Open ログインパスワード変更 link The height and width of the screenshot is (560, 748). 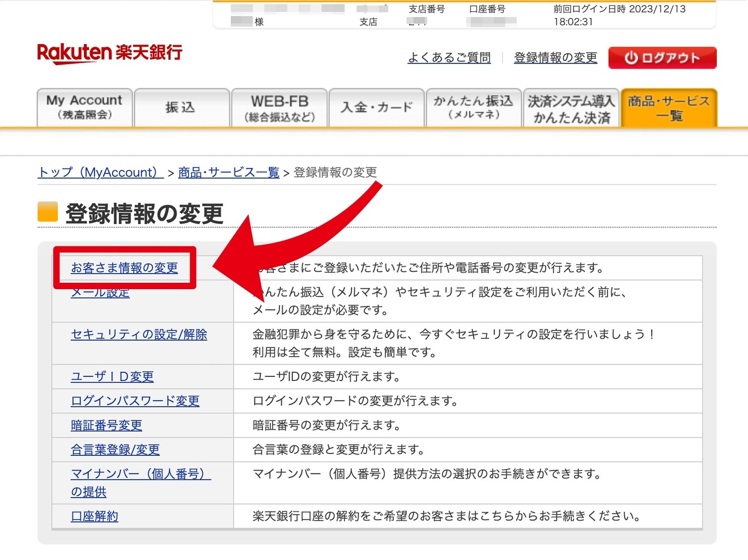point(135,401)
